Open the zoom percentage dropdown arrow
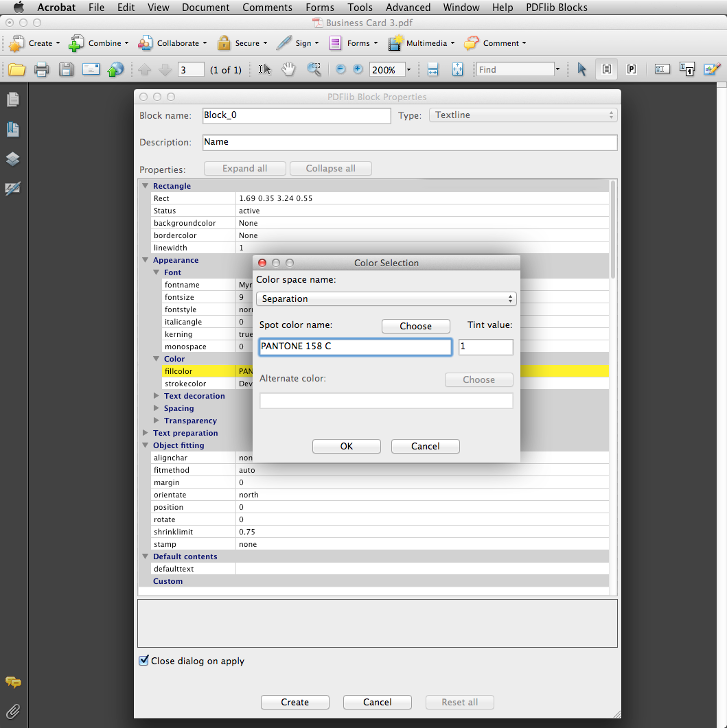 (408, 69)
